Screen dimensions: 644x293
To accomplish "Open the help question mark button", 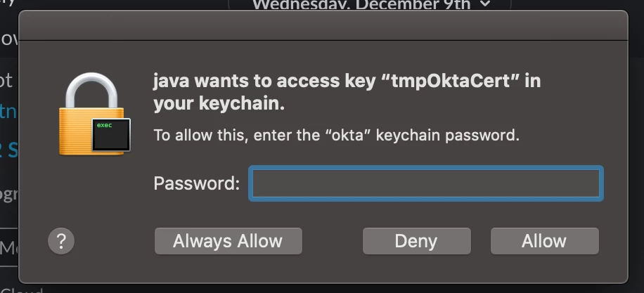I will click(x=61, y=241).
